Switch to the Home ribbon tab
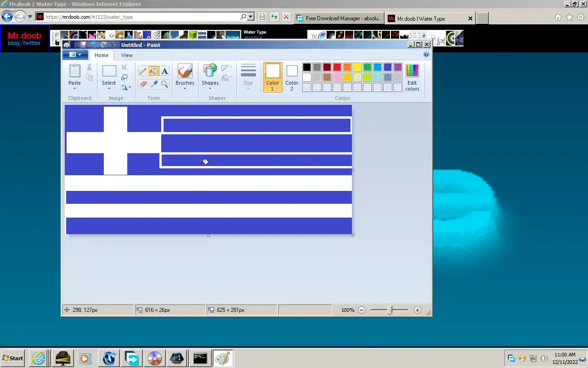Screen dimensions: 588x368 tap(102, 55)
